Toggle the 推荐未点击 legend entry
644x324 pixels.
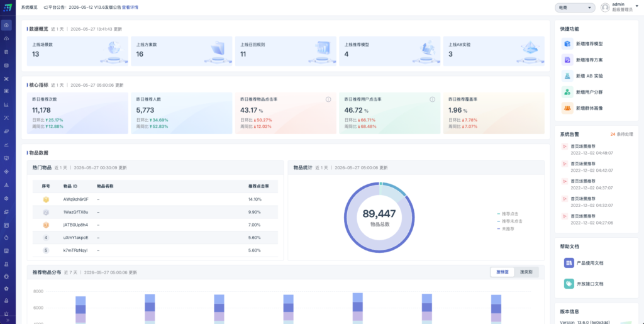click(x=509, y=221)
